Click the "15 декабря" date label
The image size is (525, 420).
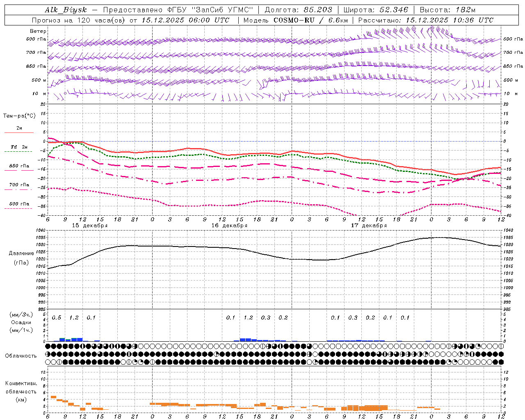[90, 226]
